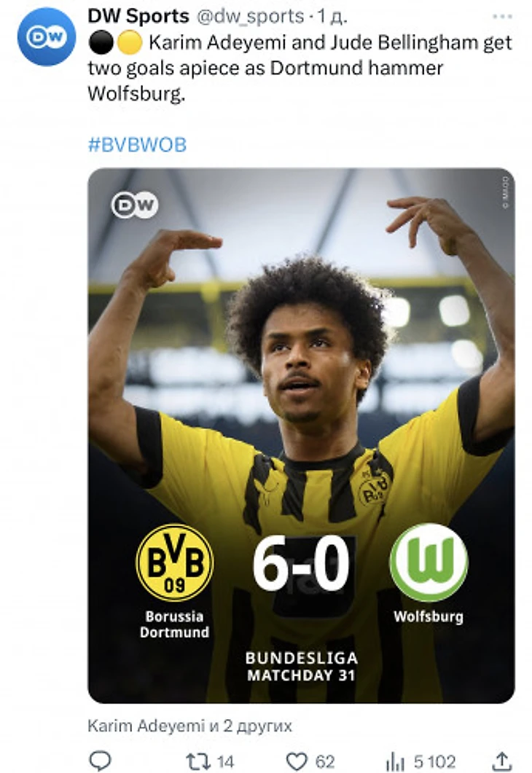Open the tweet's three-dot more options menu
Screen dimensions: 532x773
point(502,17)
